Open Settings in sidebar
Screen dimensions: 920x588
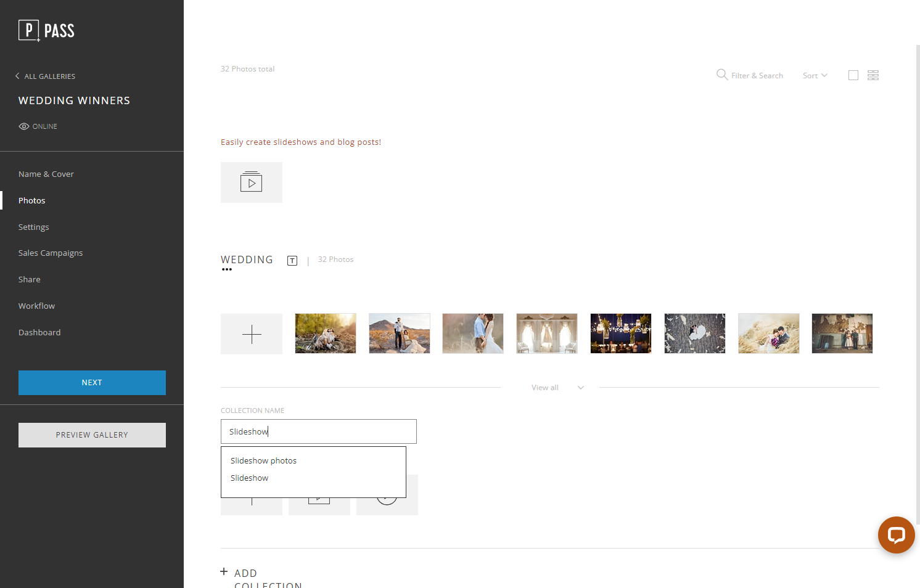(34, 227)
